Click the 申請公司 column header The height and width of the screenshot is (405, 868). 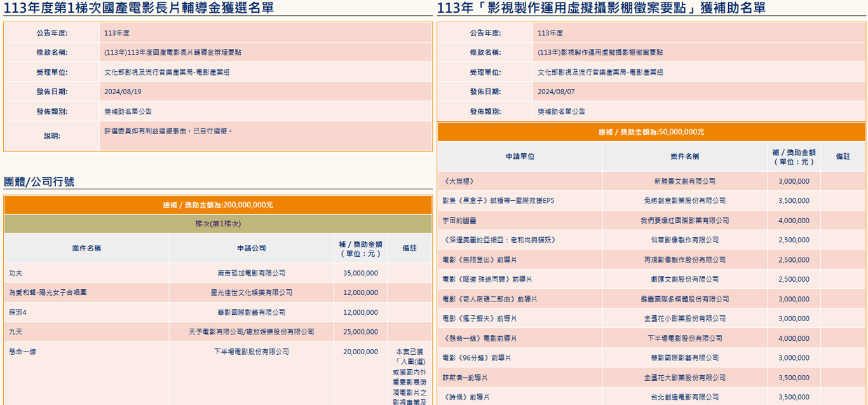pos(252,249)
